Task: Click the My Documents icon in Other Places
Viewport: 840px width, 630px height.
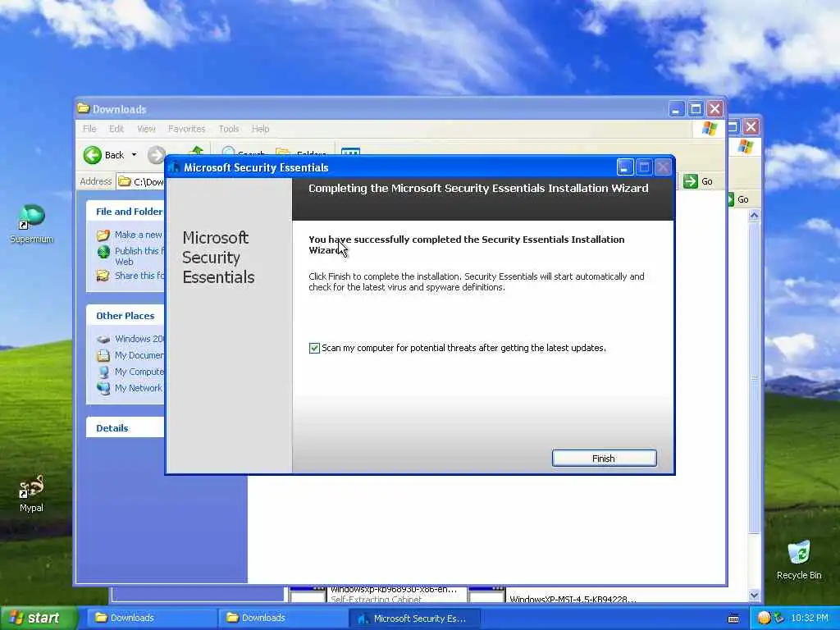Action: [x=103, y=355]
